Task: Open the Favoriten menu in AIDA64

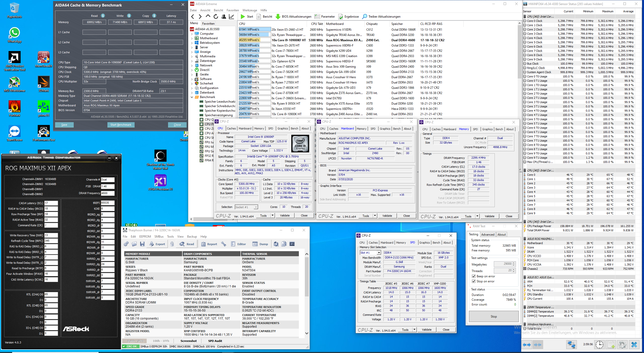Action: point(232,10)
